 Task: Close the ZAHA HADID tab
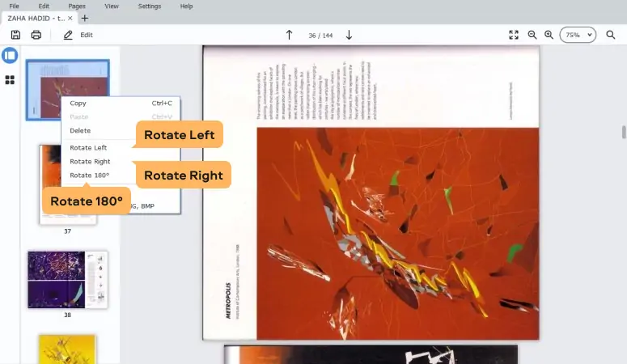tap(70, 18)
